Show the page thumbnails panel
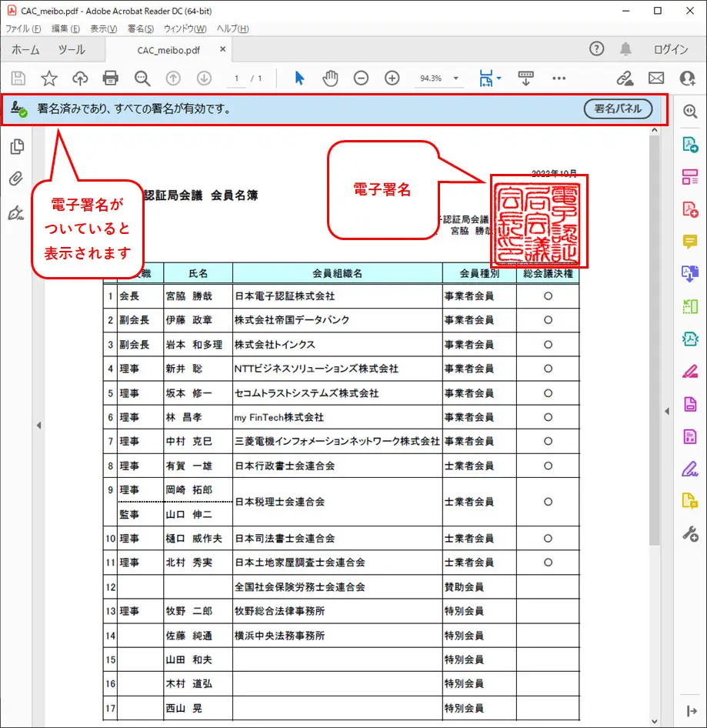This screenshot has height=728, width=707. [18, 146]
